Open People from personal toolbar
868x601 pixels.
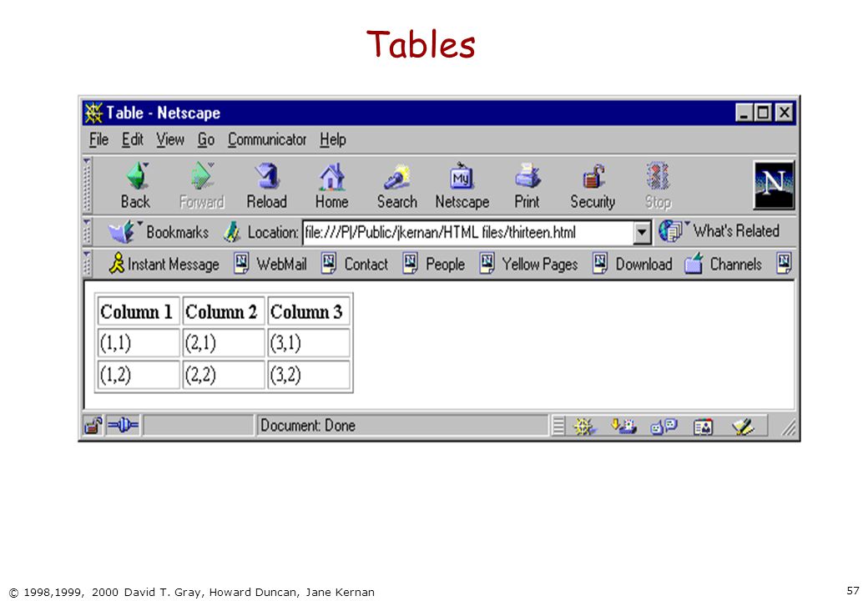click(433, 264)
